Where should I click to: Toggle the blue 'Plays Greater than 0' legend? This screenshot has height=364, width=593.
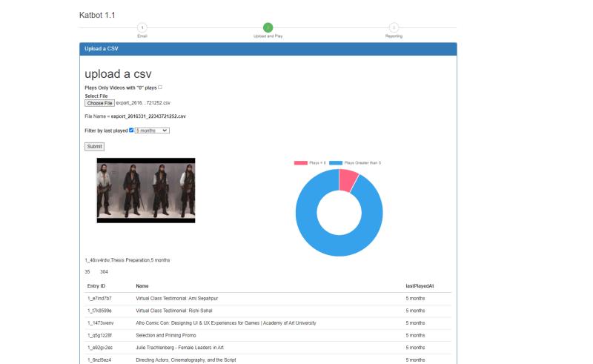[336, 162]
